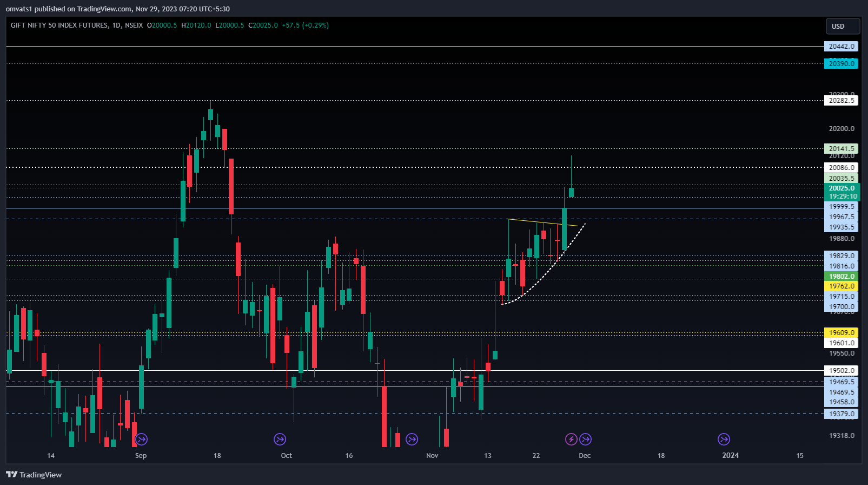Image resolution: width=868 pixels, height=485 pixels.
Task: Click the 19550.0 price scale value
Action: click(842, 353)
